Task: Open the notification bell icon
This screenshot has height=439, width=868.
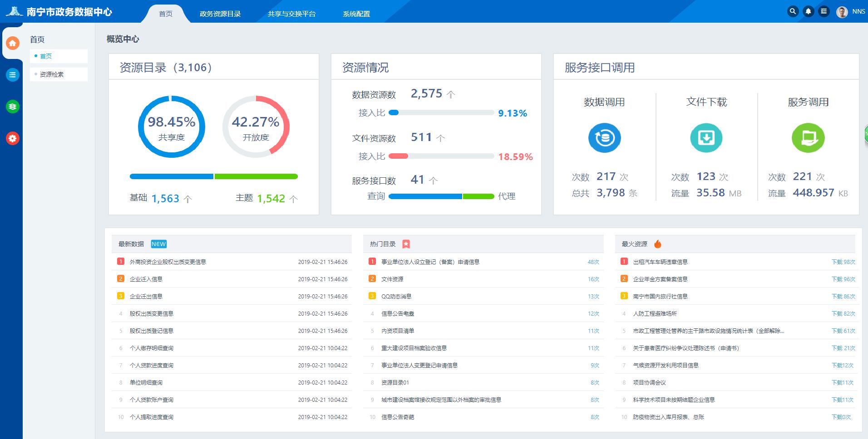Action: 808,11
